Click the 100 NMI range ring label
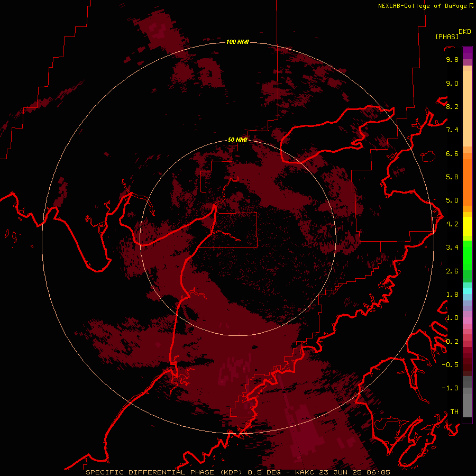Viewport: 476px width, 476px height. tap(237, 42)
